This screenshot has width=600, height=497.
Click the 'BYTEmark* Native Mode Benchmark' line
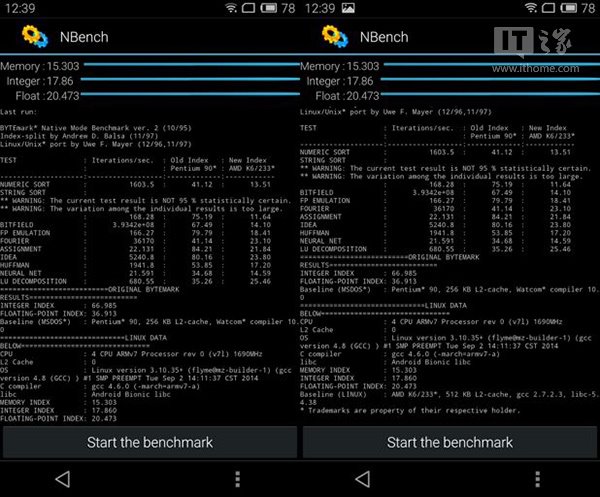(96, 128)
